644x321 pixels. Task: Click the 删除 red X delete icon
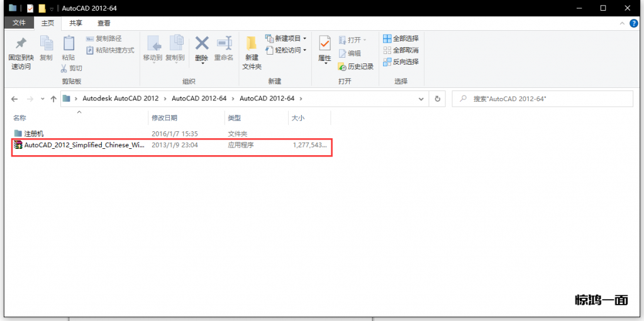201,43
